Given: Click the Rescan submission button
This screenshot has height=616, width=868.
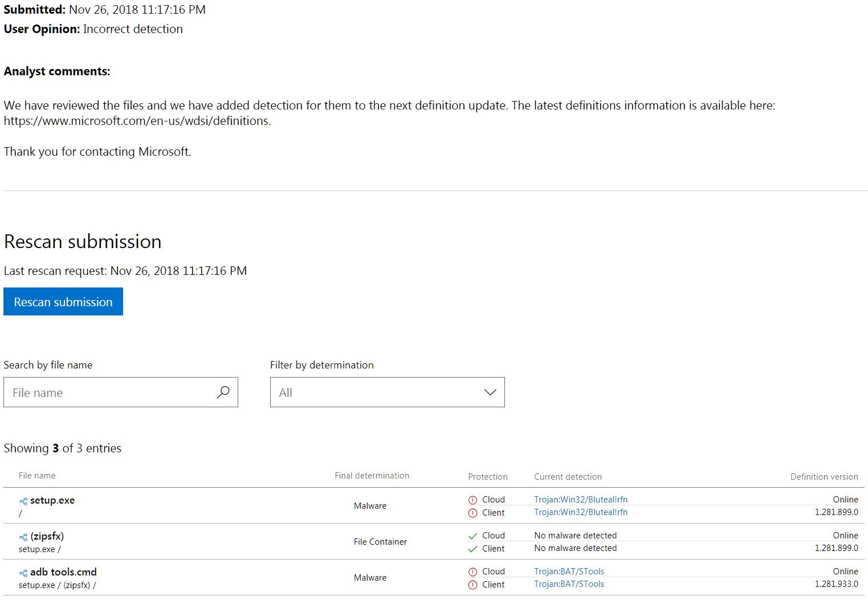Looking at the screenshot, I should [63, 302].
